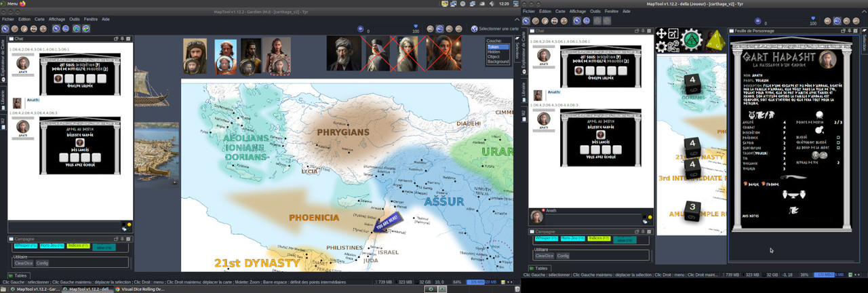Open the white gear settings overlay icon
868x293 pixels.
[x=661, y=46]
